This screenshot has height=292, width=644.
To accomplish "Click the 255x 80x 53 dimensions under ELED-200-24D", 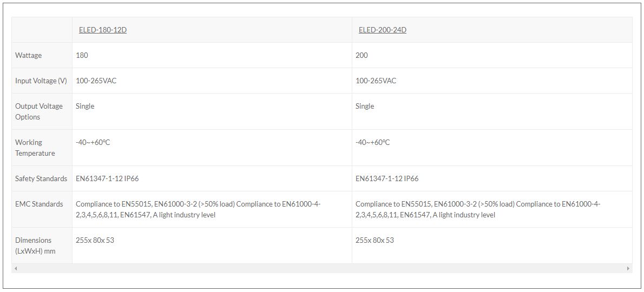I will (374, 240).
